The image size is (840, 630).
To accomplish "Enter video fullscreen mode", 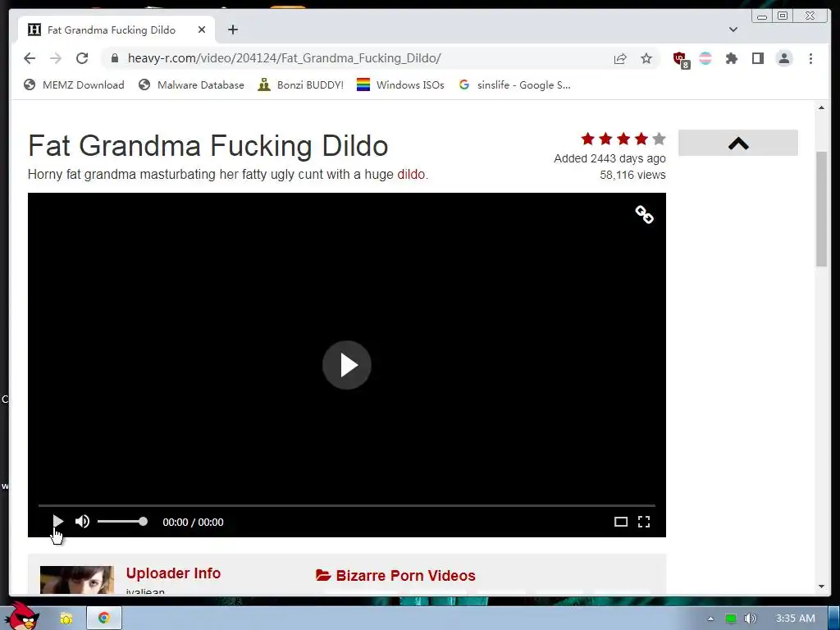I will pyautogui.click(x=644, y=522).
